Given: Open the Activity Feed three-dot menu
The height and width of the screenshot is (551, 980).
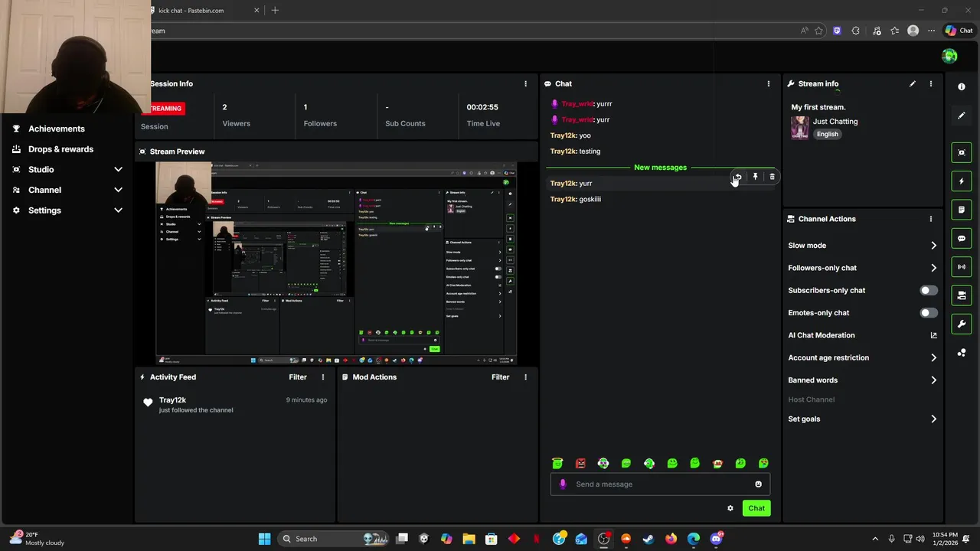Looking at the screenshot, I should click(x=323, y=377).
